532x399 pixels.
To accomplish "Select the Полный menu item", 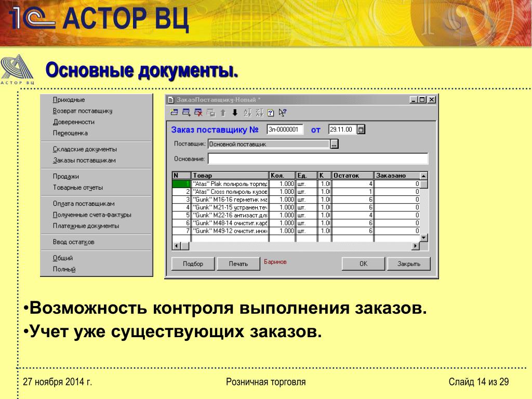I will (x=64, y=269).
